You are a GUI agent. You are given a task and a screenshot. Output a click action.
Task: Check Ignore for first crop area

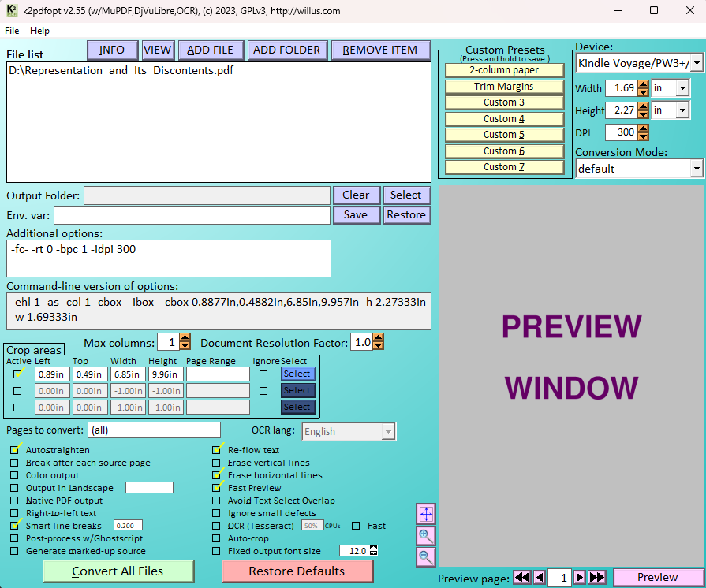tap(263, 374)
